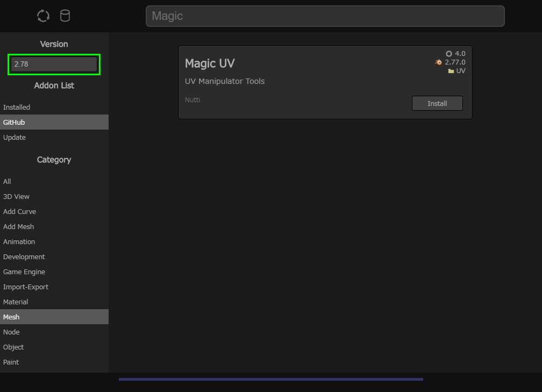This screenshot has width=542, height=392.
Task: Click the 4.0 rating value
Action: (460, 54)
